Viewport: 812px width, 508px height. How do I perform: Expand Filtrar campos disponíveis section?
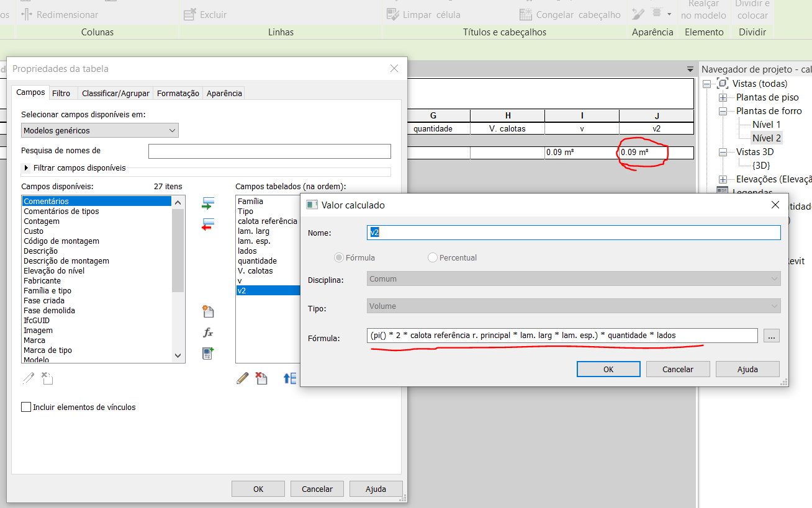27,167
